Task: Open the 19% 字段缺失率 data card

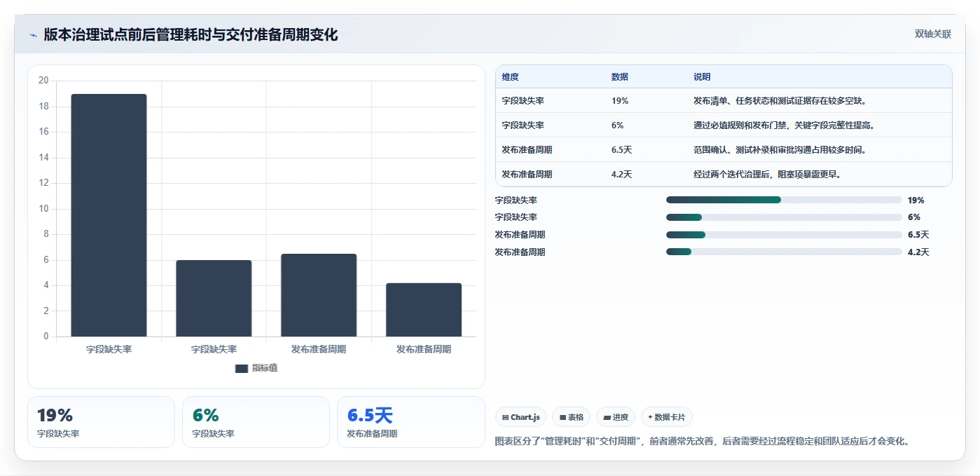Action: (x=101, y=422)
